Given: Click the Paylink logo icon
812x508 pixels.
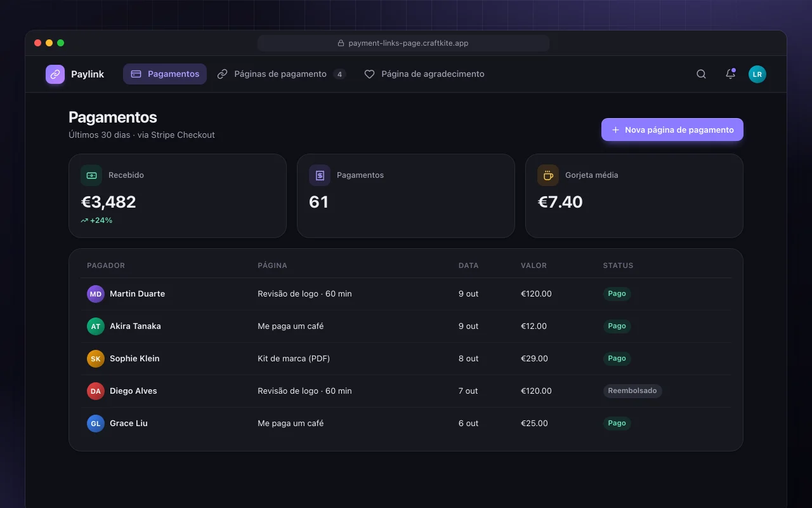Looking at the screenshot, I should coord(55,74).
